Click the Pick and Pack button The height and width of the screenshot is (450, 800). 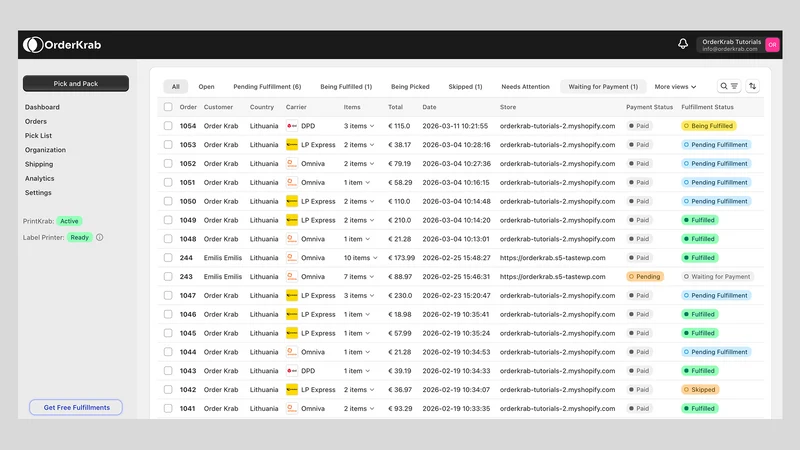(x=76, y=83)
